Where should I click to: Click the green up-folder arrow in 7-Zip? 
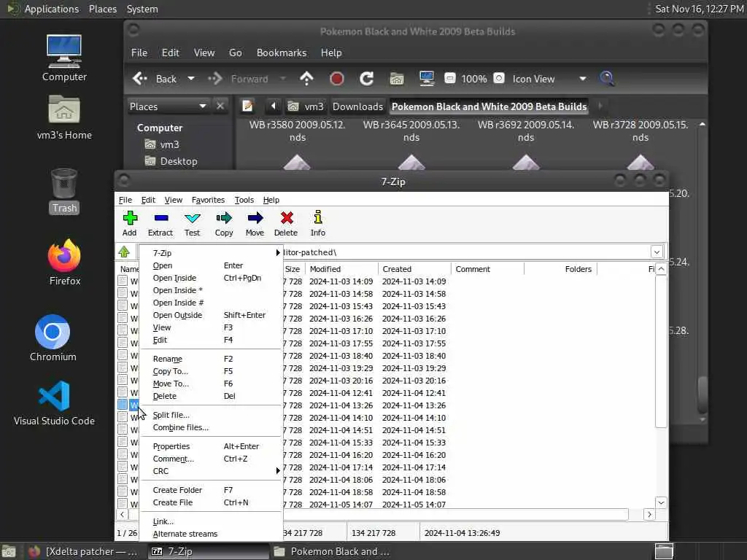(x=124, y=252)
